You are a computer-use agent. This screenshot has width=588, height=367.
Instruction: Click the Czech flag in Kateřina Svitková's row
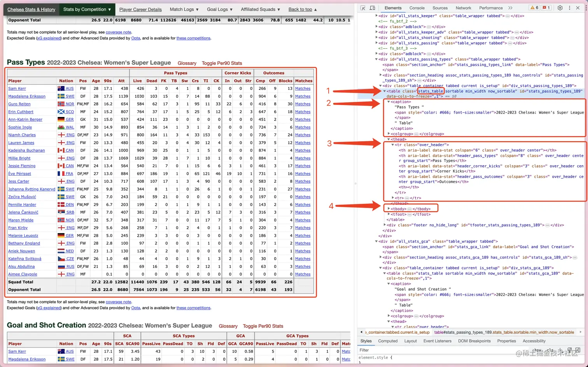[61, 259]
